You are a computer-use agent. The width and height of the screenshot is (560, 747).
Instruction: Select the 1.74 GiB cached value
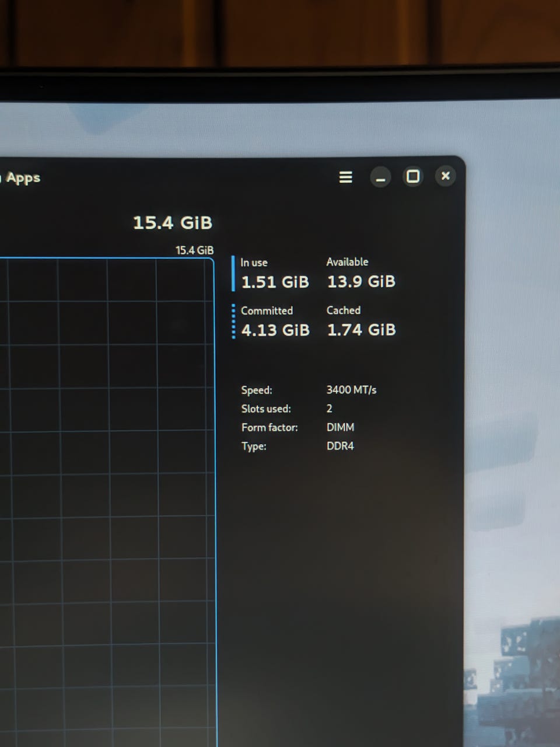pos(362,330)
